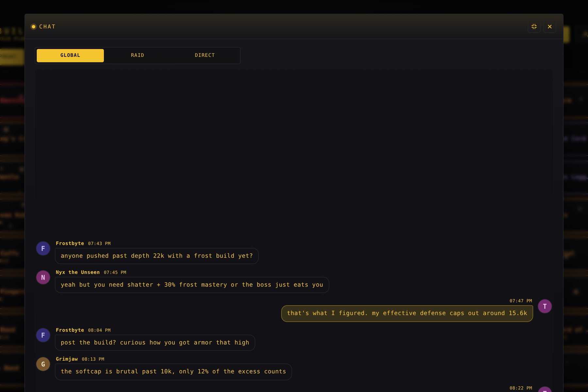The height and width of the screenshot is (392, 588).
Task: Click the 08:04 PM timestamp
Action: click(x=99, y=330)
